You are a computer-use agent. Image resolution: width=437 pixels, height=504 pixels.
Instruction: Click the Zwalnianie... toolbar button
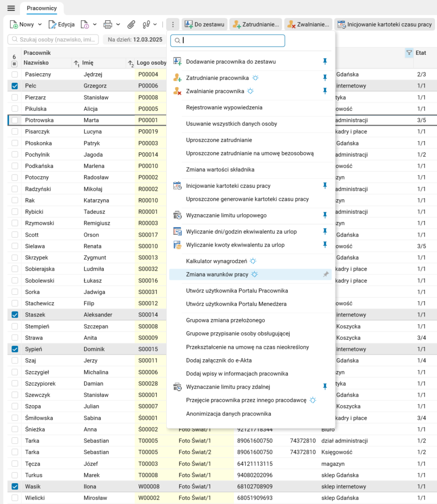tap(308, 25)
